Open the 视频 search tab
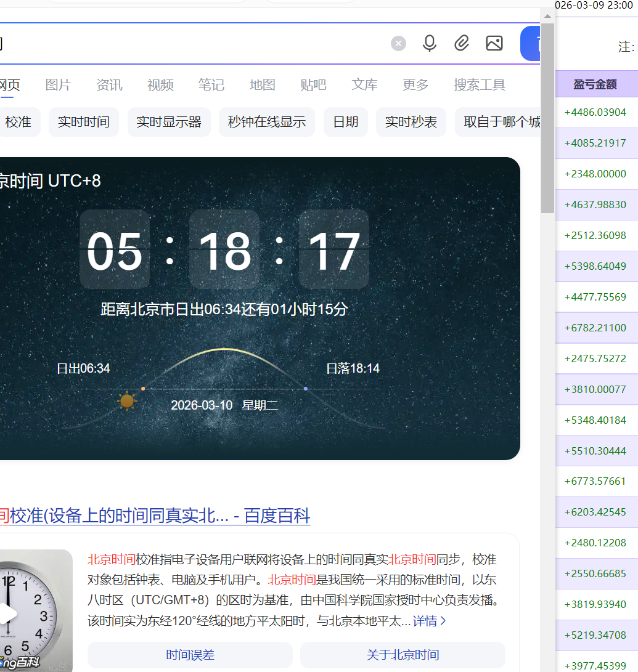 point(160,85)
